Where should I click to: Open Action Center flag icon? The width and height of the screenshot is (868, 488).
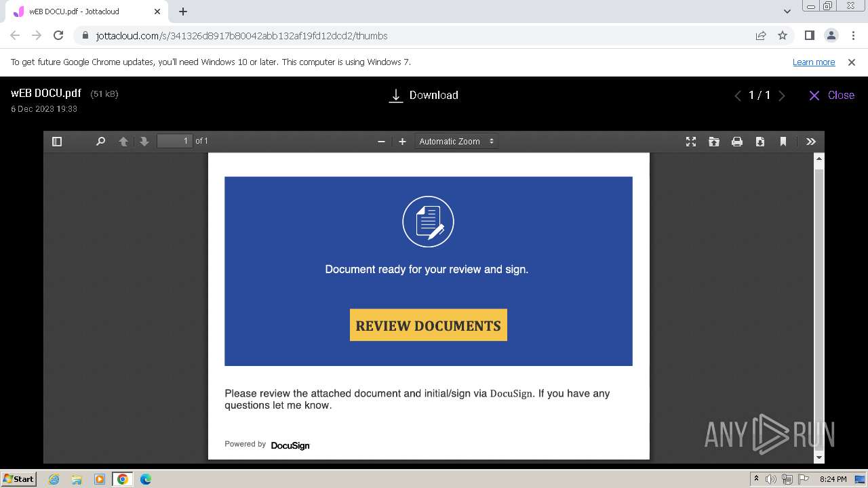[804, 479]
